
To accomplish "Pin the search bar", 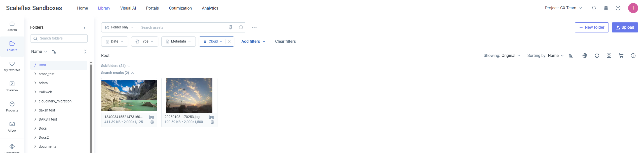I will [x=231, y=27].
